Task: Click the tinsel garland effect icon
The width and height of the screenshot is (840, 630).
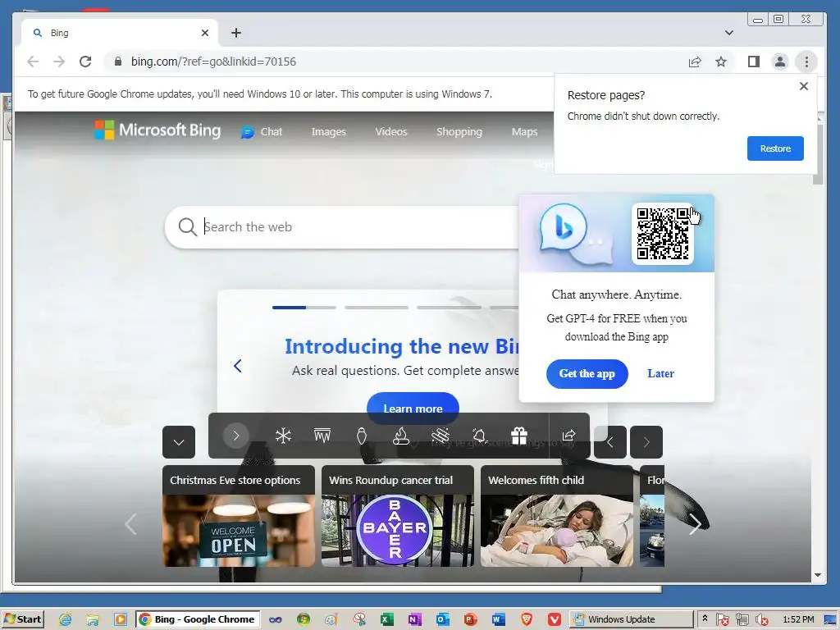Action: (x=441, y=436)
